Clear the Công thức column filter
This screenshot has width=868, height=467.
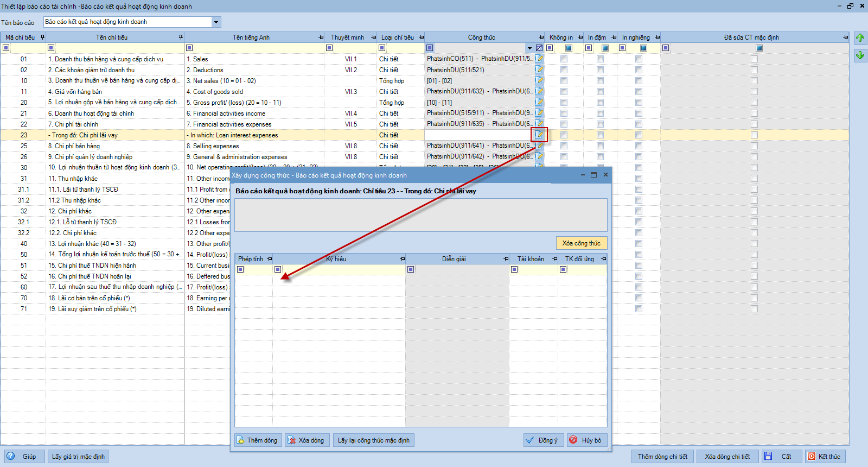click(539, 48)
